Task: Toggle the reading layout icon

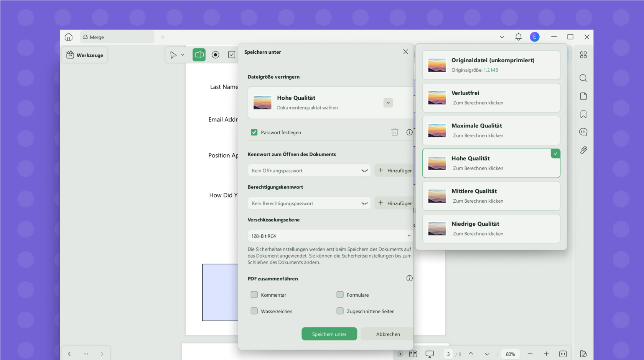Action: (413, 354)
